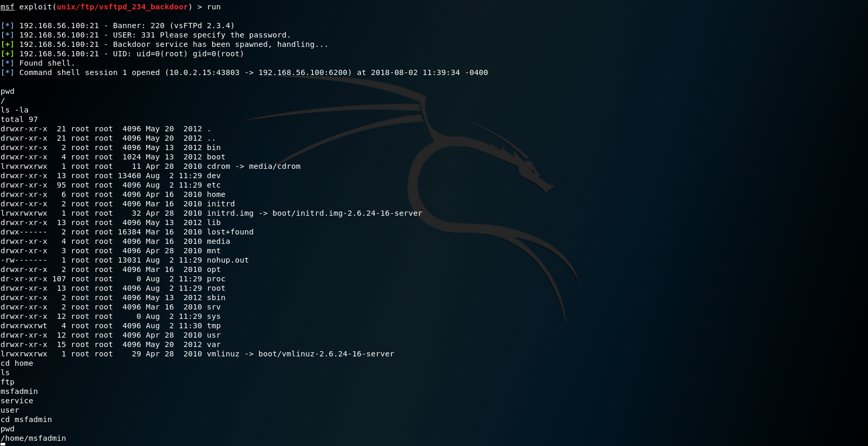Click the '-rw-------' permissions of nohup.out
Viewport: 868px width, 446px height.
point(24,260)
